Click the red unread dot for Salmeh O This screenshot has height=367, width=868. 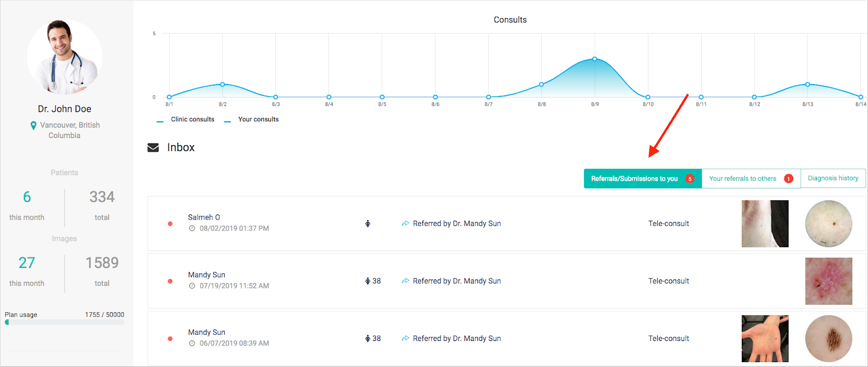coord(170,224)
